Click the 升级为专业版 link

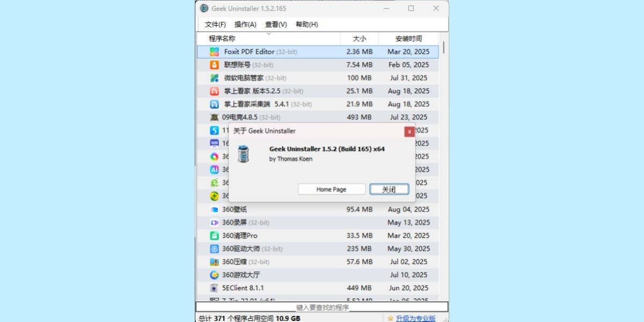pos(416,318)
